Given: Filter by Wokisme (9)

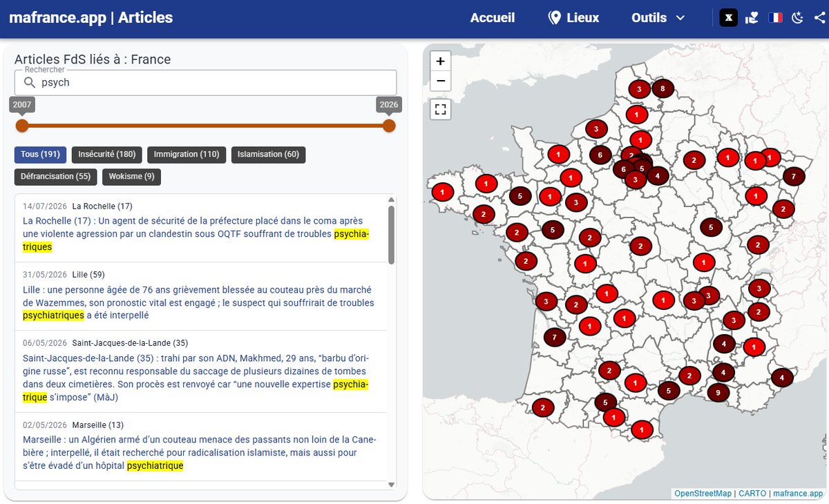Looking at the screenshot, I should coord(131,176).
